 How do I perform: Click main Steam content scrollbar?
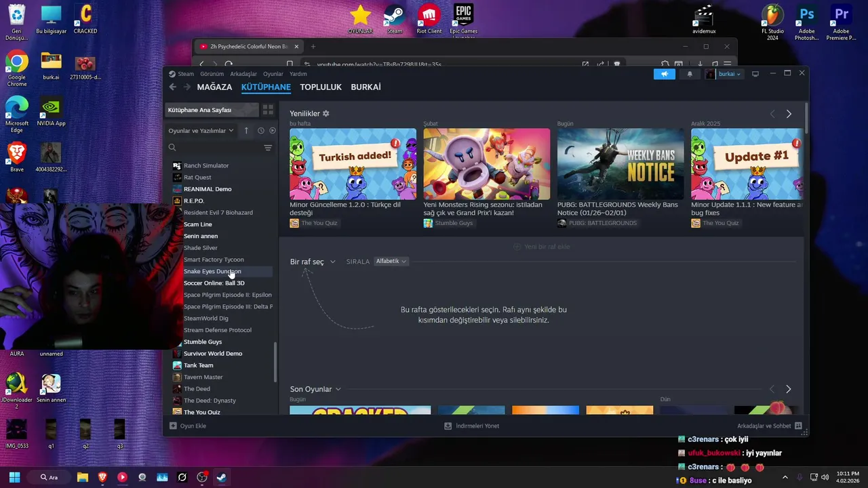coord(806,118)
